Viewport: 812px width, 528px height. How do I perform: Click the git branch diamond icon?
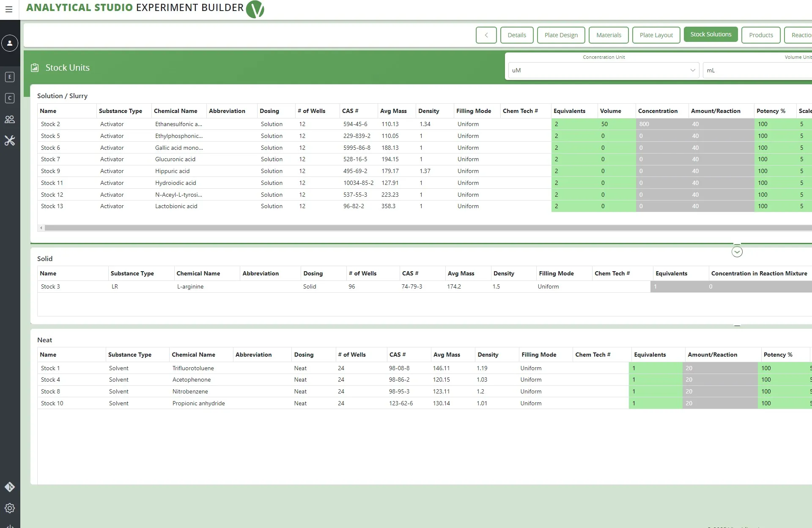tap(10, 487)
